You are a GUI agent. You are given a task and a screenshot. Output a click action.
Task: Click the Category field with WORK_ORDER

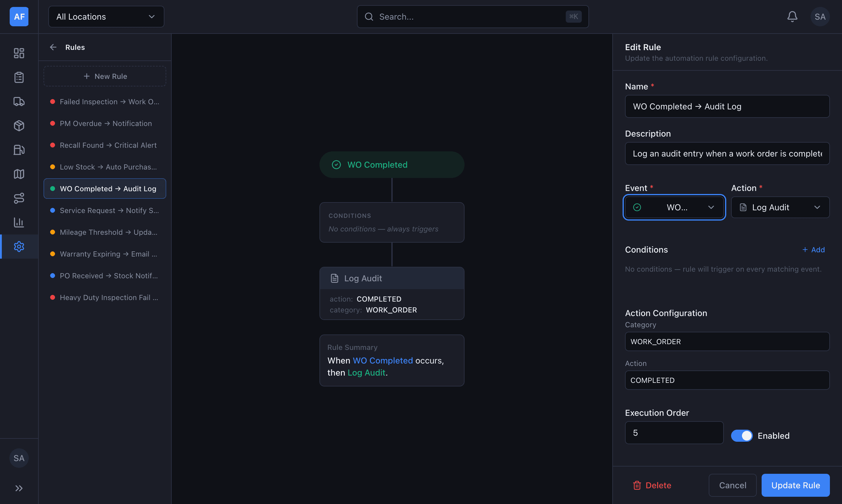point(727,341)
